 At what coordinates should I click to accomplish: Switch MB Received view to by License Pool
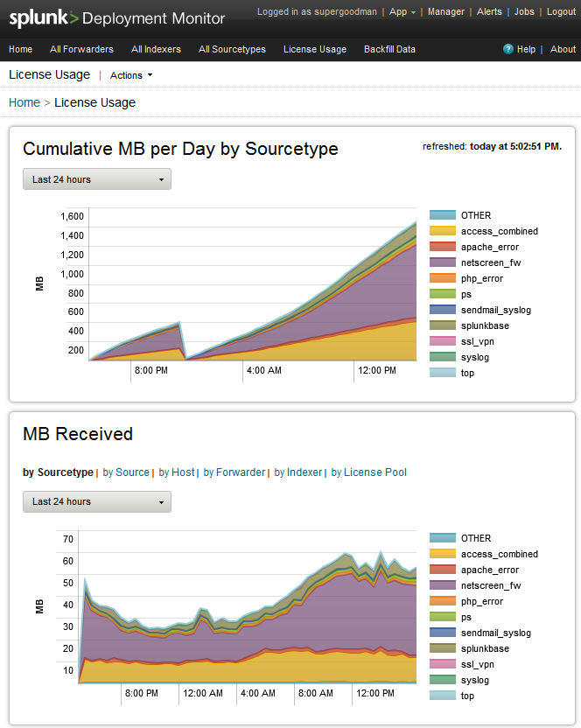coord(368,472)
